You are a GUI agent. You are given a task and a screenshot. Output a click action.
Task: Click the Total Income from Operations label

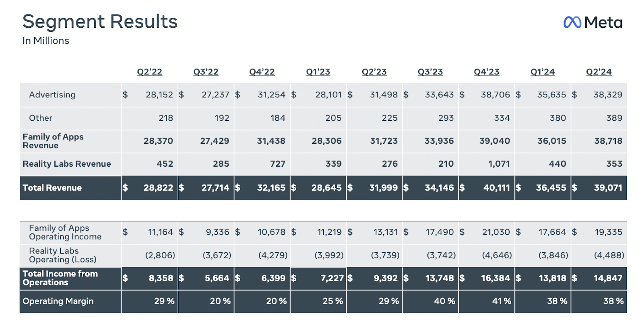[x=60, y=278]
